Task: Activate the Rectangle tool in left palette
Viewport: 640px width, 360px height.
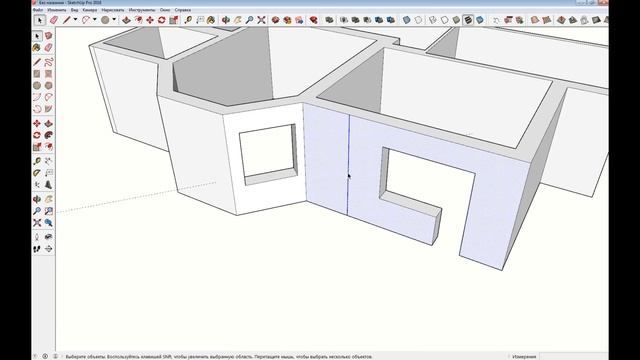Action: (37, 74)
